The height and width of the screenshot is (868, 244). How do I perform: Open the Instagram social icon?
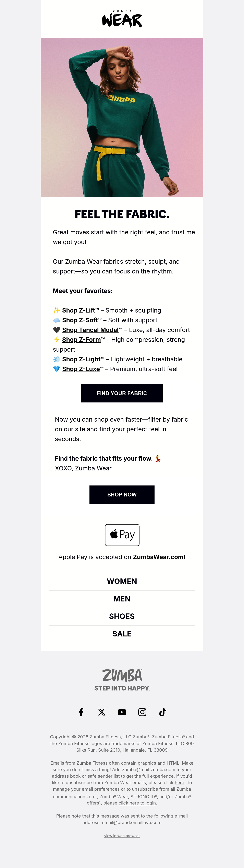pos(142,712)
